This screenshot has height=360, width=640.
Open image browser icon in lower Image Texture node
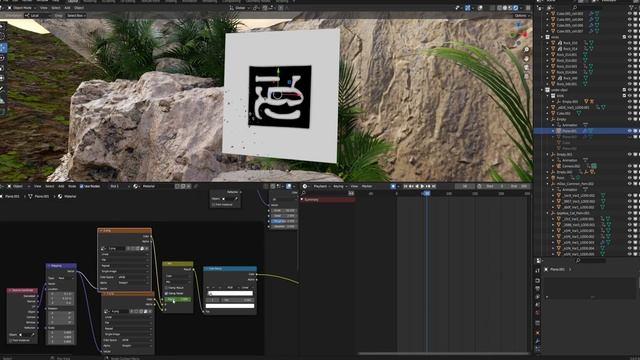107,311
